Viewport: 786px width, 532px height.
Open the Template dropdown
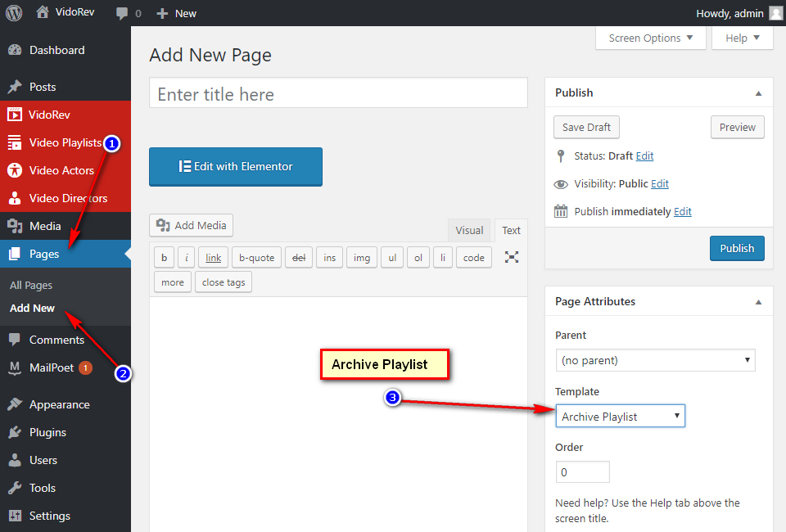620,417
